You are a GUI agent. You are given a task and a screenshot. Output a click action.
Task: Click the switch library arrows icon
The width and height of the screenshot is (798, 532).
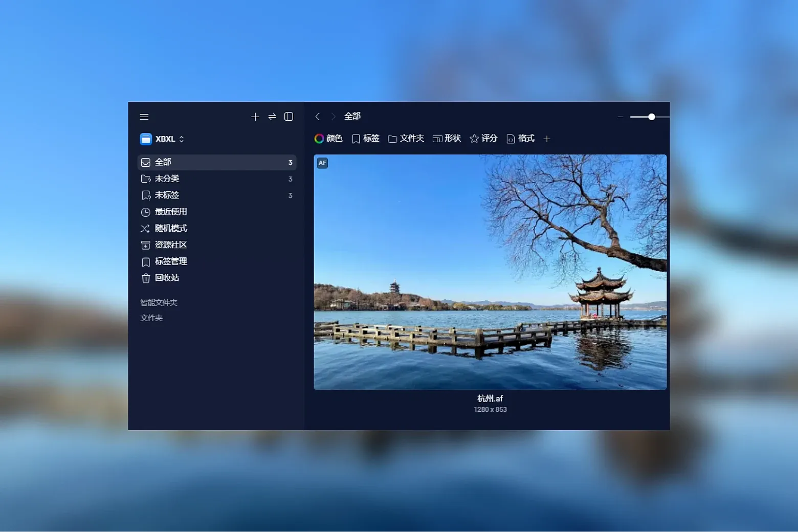point(272,117)
